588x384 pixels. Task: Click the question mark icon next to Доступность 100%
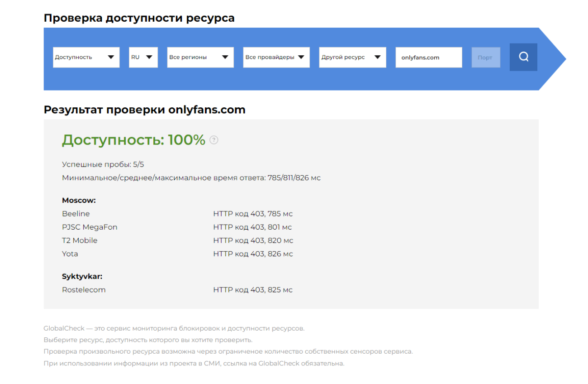pyautogui.click(x=213, y=140)
